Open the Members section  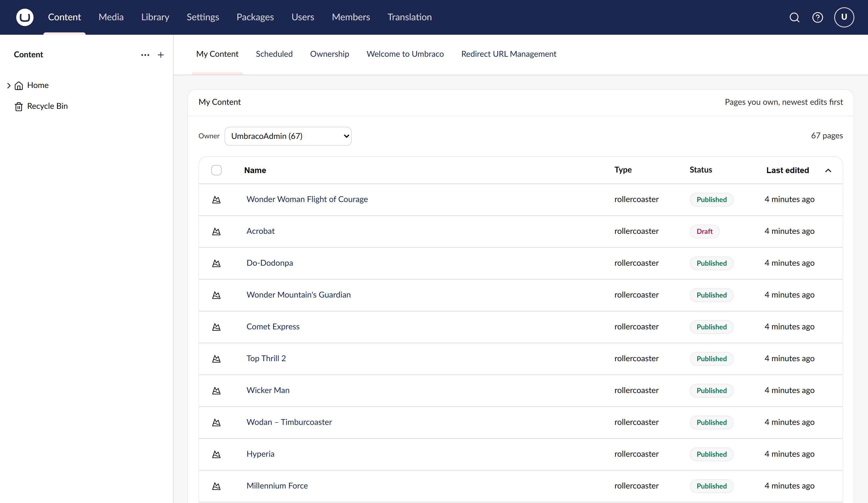pyautogui.click(x=351, y=17)
